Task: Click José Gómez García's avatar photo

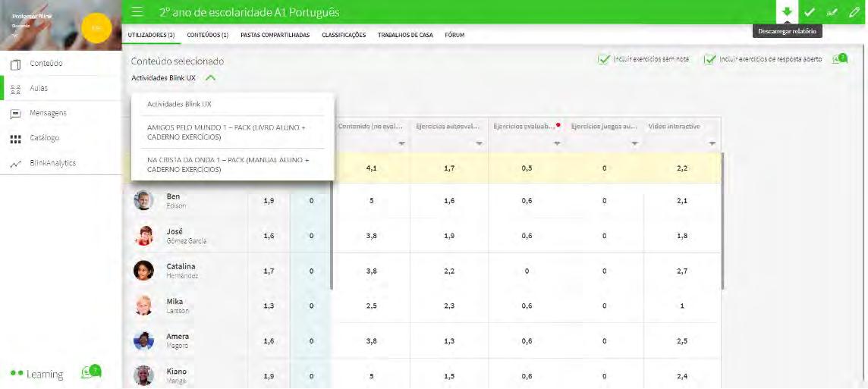Action: (x=144, y=235)
